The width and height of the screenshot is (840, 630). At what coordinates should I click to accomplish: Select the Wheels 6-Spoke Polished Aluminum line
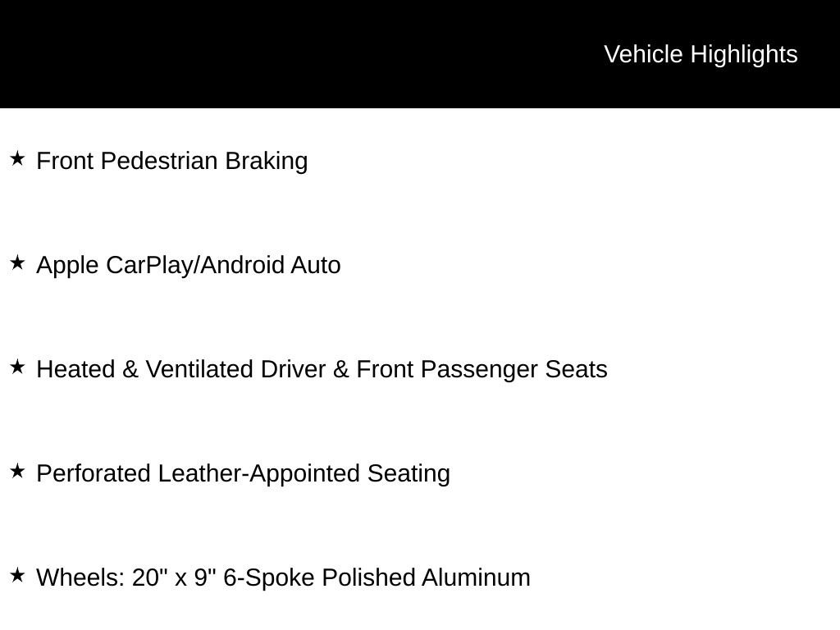click(283, 577)
